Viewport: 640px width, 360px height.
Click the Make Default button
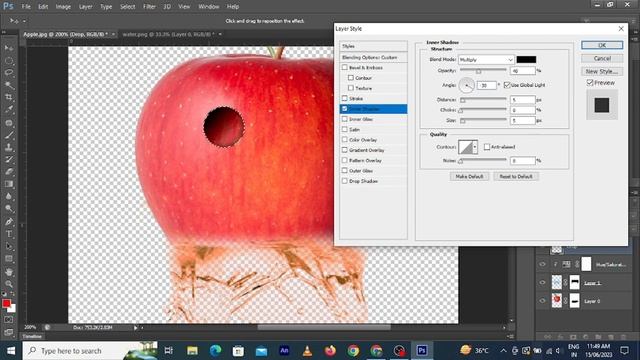coord(469,176)
